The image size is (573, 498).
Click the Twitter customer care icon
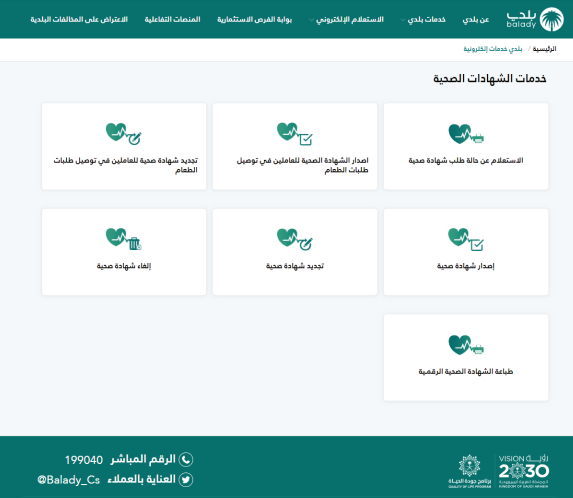click(186, 479)
